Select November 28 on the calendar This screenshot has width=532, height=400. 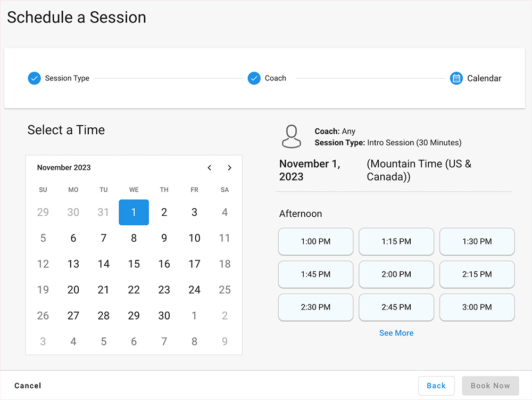point(104,315)
